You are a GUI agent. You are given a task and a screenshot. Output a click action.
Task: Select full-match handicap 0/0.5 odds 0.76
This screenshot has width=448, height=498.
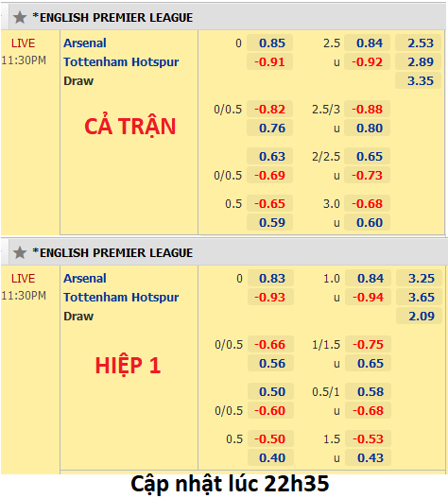(x=269, y=128)
